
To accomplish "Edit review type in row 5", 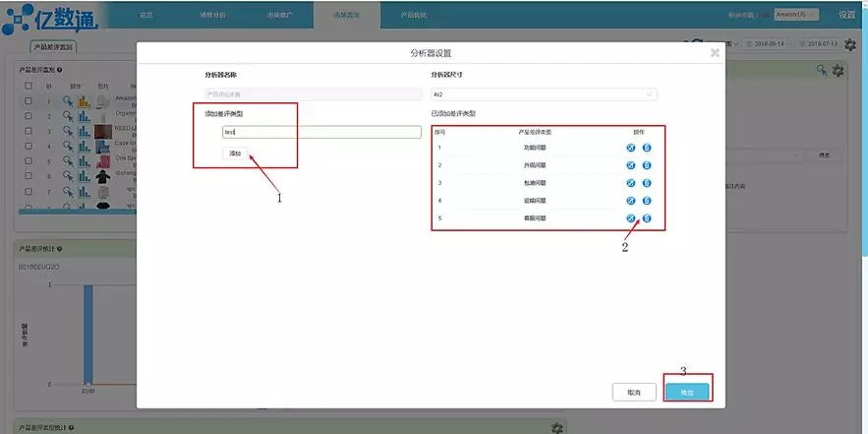I will [630, 218].
